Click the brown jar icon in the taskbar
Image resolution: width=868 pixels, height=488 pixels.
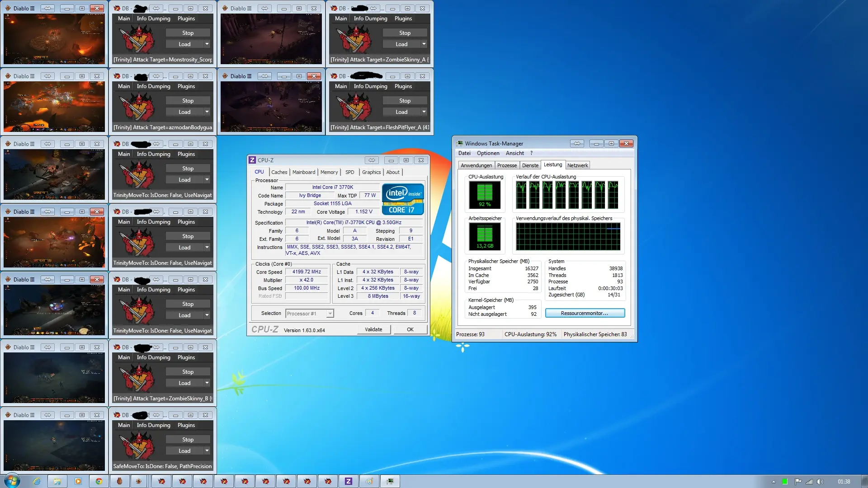point(120,481)
